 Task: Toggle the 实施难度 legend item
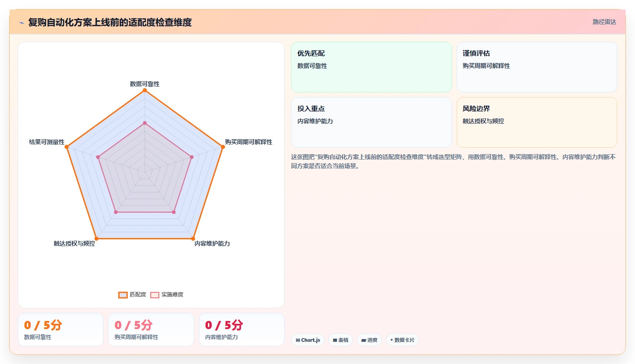[167, 295]
